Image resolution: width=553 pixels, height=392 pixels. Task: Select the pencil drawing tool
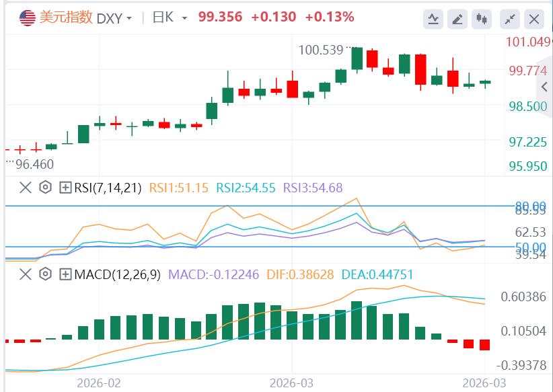click(457, 19)
